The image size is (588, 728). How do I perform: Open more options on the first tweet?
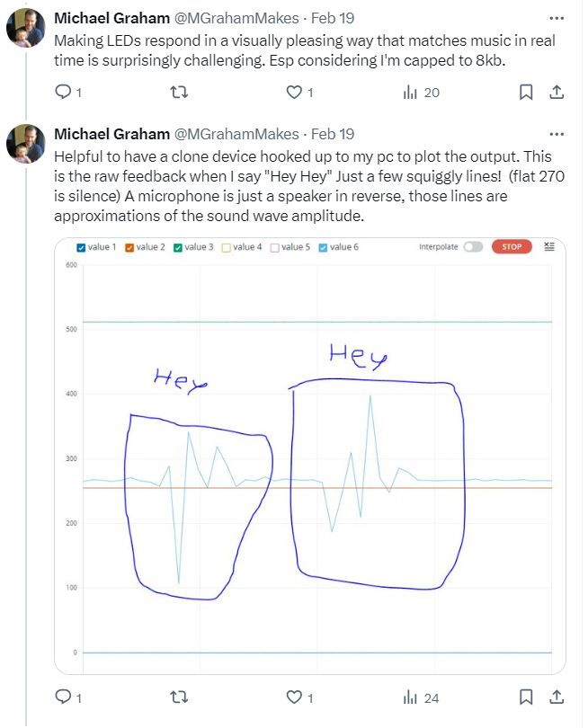(x=557, y=18)
